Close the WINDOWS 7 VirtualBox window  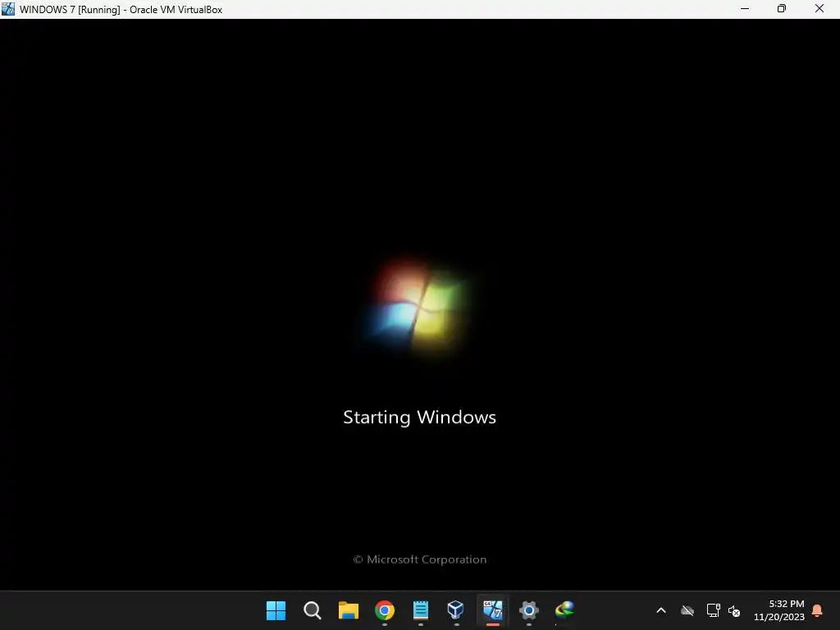819,8
